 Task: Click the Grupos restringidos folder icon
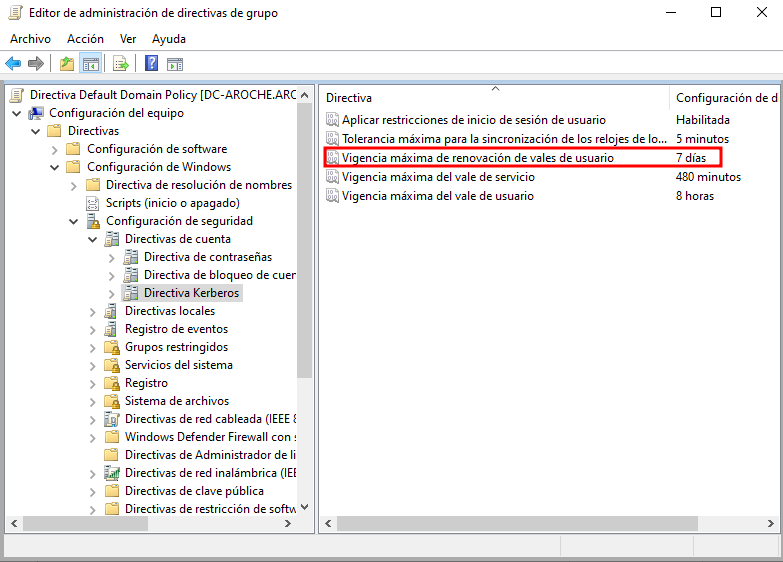pos(112,347)
